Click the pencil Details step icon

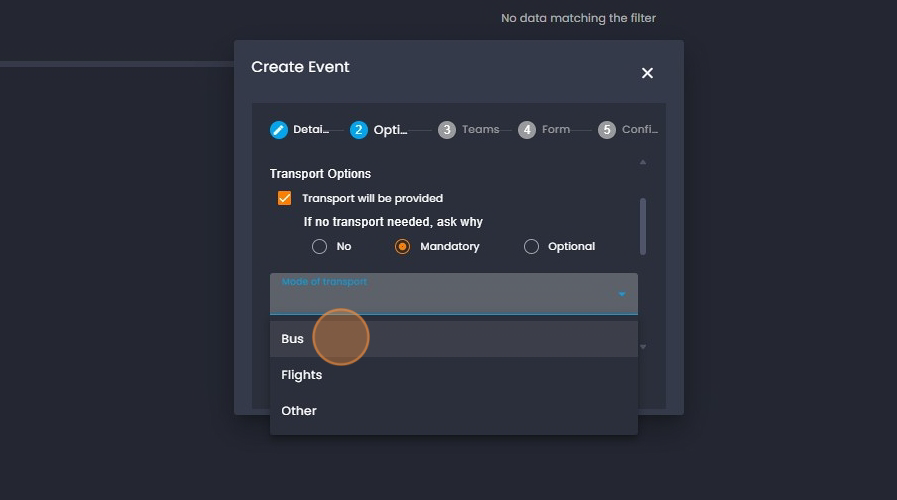pos(279,130)
